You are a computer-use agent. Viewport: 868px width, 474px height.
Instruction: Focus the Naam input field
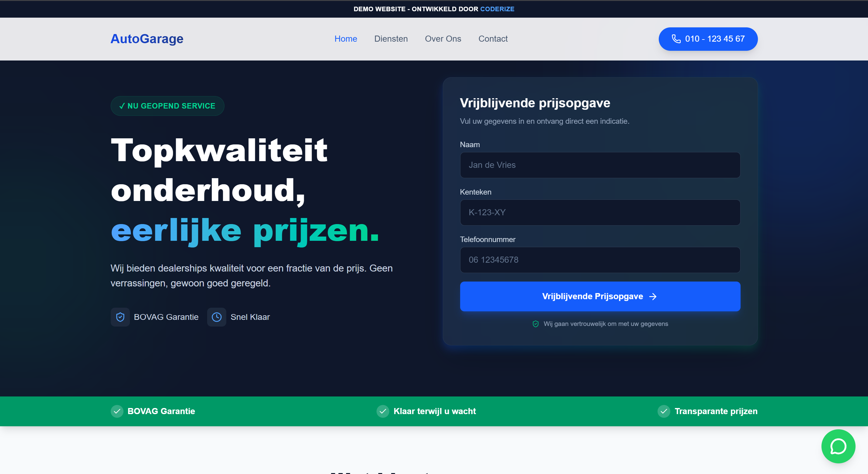pos(600,165)
